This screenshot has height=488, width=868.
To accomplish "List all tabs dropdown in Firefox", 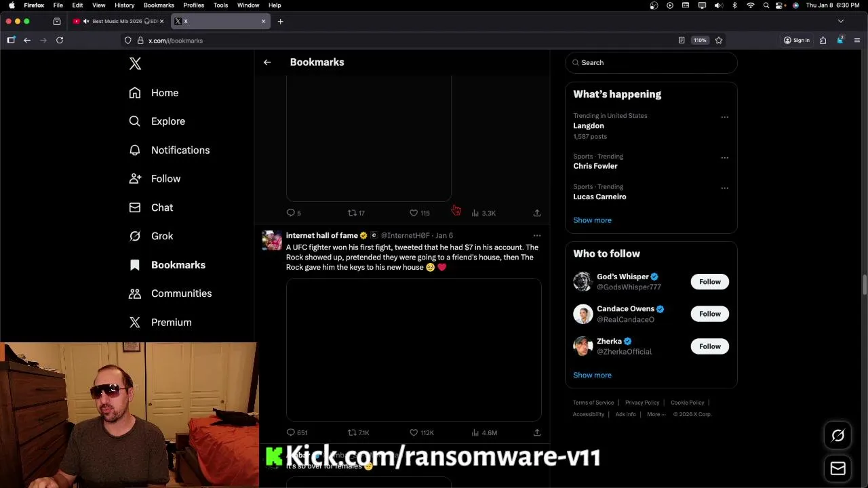I will (x=841, y=21).
